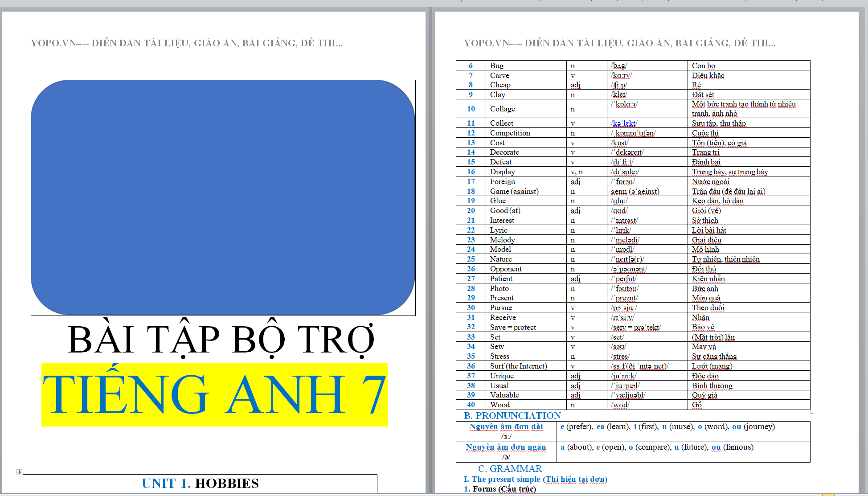Click the highlighted title TIẾNG ANH 7
The width and height of the screenshot is (868, 496).
coord(214,395)
